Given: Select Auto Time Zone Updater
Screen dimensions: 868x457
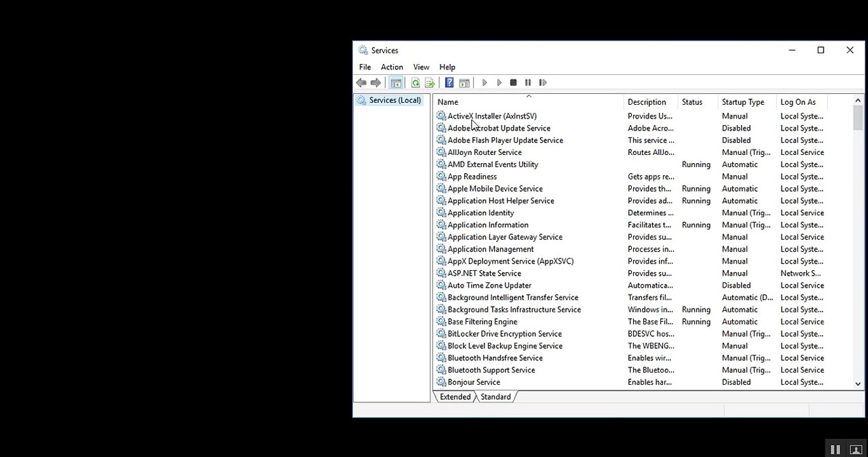Looking at the screenshot, I should 490,286.
